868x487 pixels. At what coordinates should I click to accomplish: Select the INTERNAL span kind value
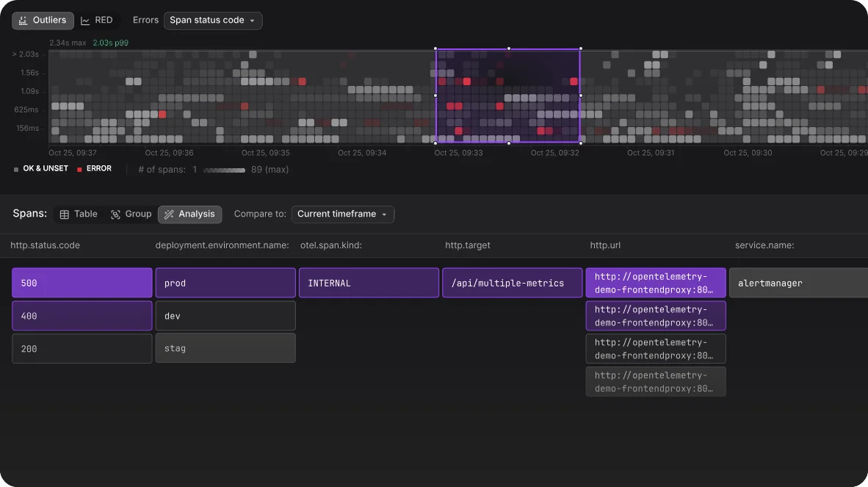(x=369, y=283)
